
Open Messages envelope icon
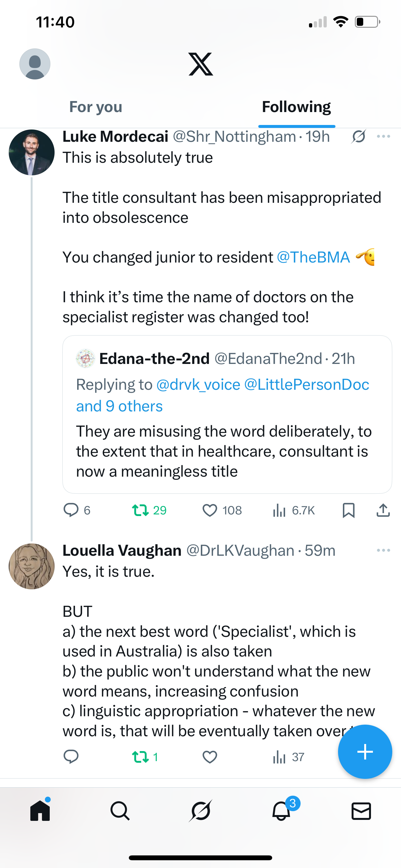[x=361, y=811]
